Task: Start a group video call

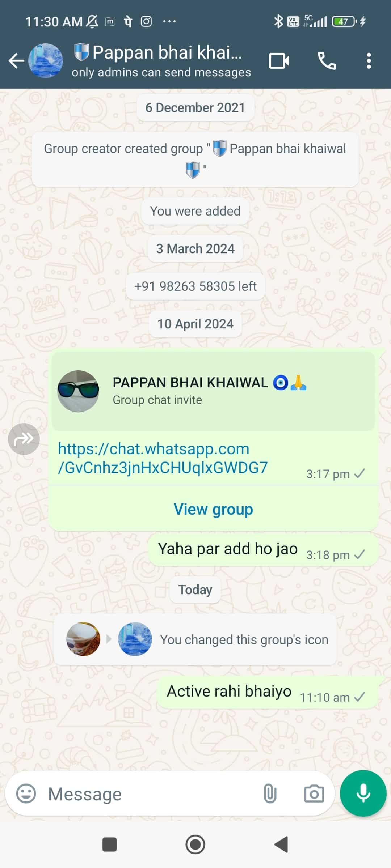Action: pos(279,61)
